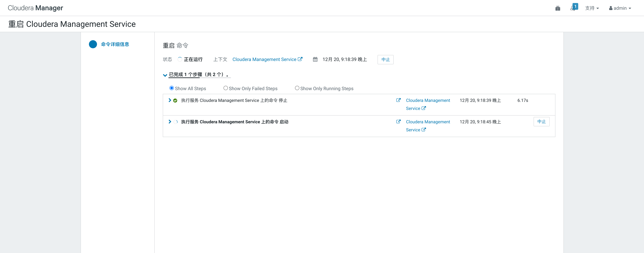Open external link icon on stop step row
This screenshot has height=253, width=644.
tap(398, 100)
